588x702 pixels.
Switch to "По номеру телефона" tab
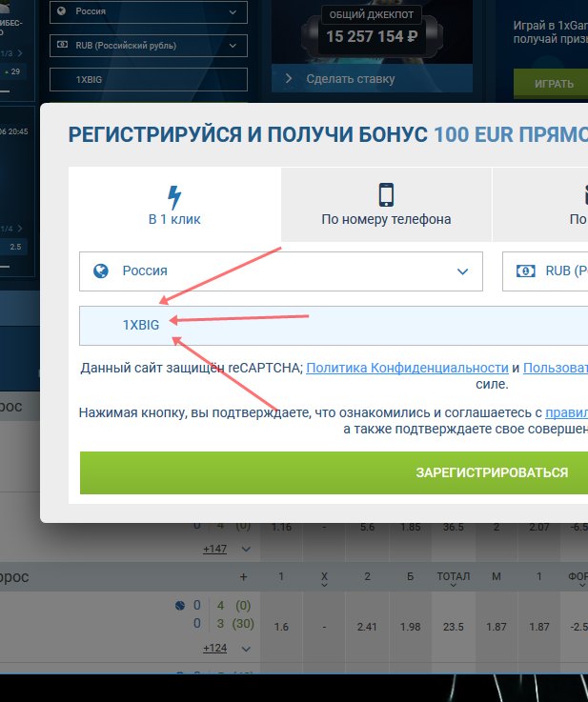tap(386, 205)
